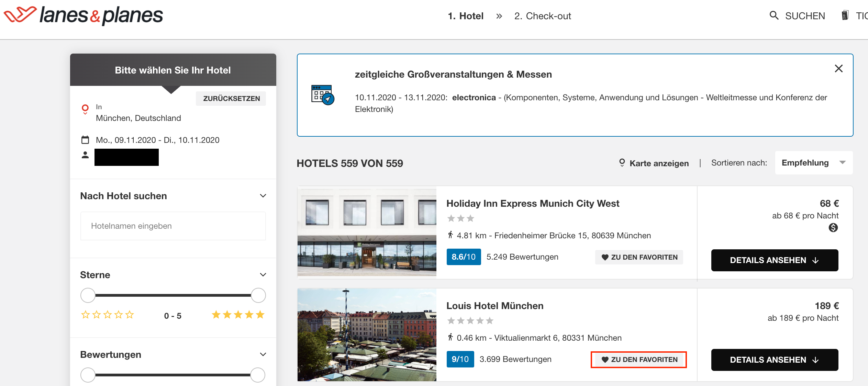Viewport: 868px width, 386px height.
Task: Click the Louis Hotel München title
Action: [495, 306]
